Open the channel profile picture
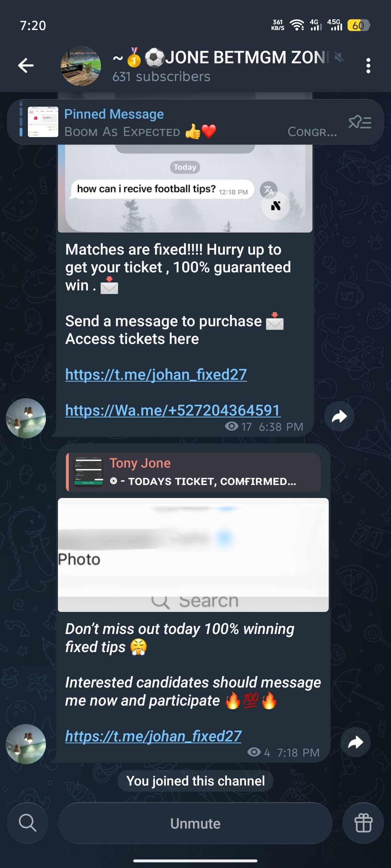 point(81,66)
